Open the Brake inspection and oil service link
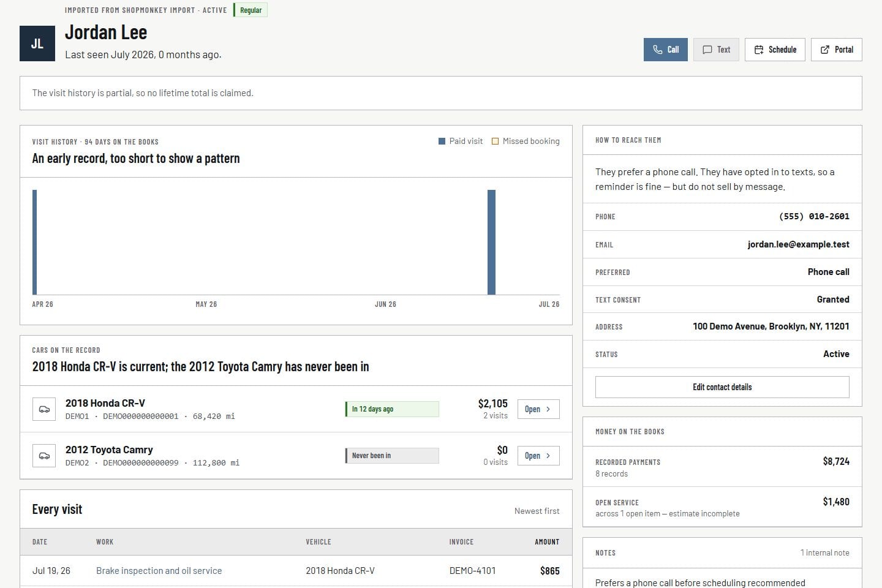Image resolution: width=882 pixels, height=588 pixels. 159,571
